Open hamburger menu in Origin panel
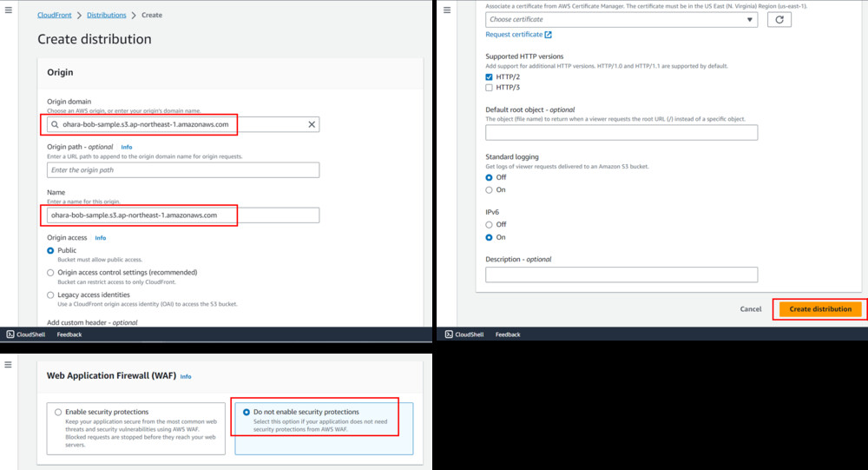Image resolution: width=868 pixels, height=470 pixels. click(9, 10)
